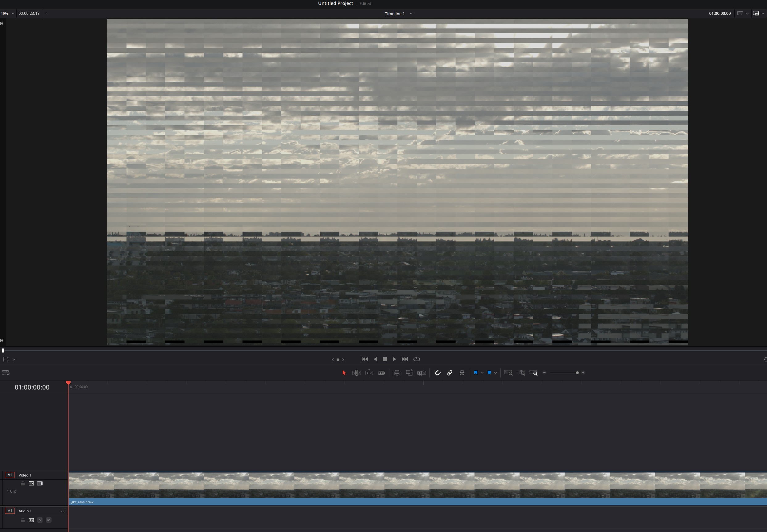Mute the Audio 1 track
Screen dimensions: 767x532
coord(49,520)
